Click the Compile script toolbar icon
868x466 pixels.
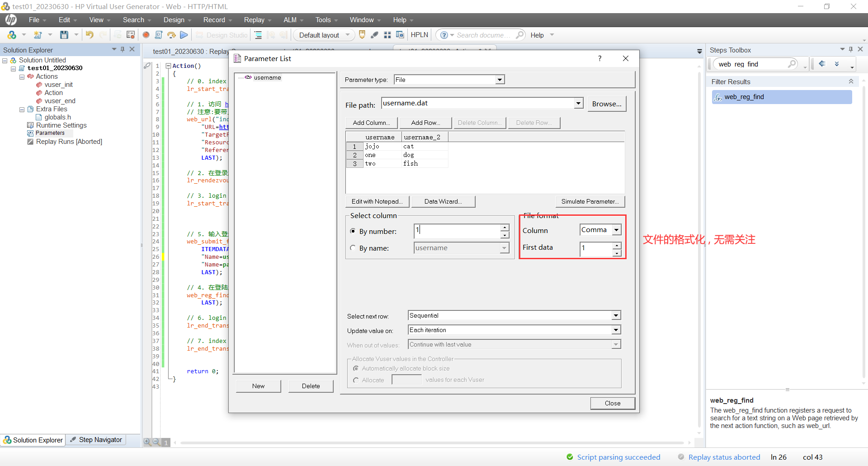pos(159,35)
